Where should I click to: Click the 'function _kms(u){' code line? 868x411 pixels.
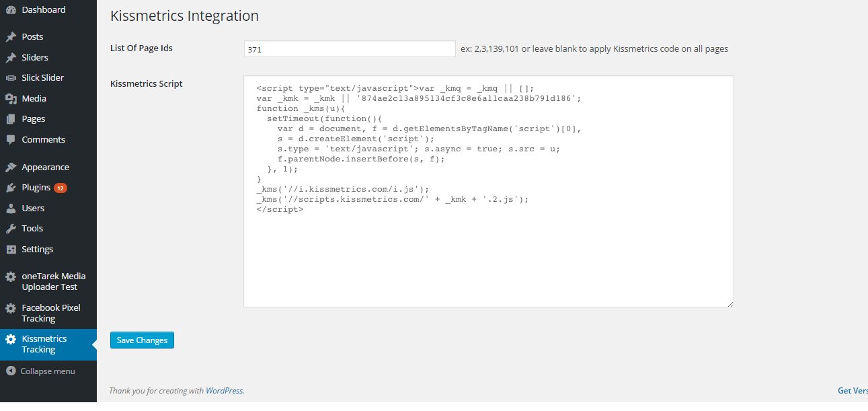tap(301, 108)
